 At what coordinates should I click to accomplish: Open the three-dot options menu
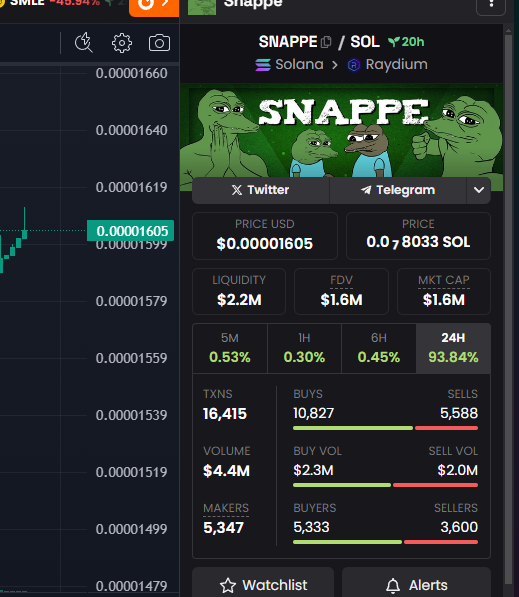pyautogui.click(x=491, y=5)
